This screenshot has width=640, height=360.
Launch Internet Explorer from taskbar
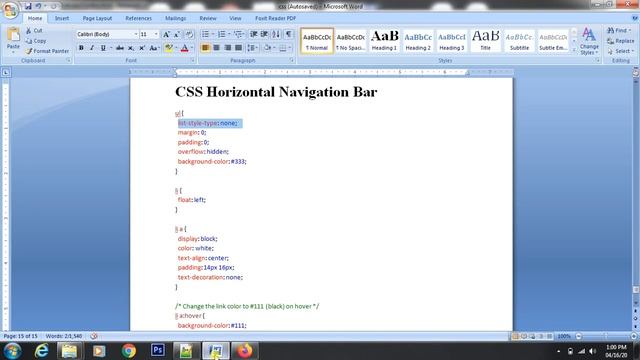[x=41, y=351]
